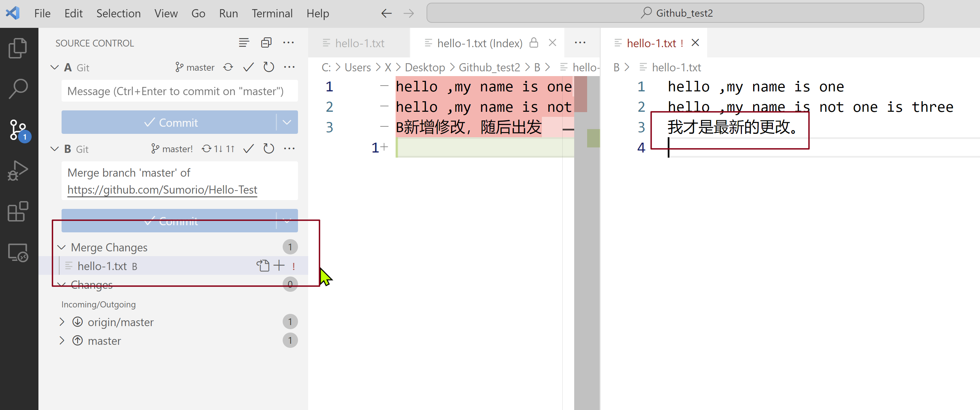
Task: Open Remote Explorer in activity bar
Action: [17, 253]
